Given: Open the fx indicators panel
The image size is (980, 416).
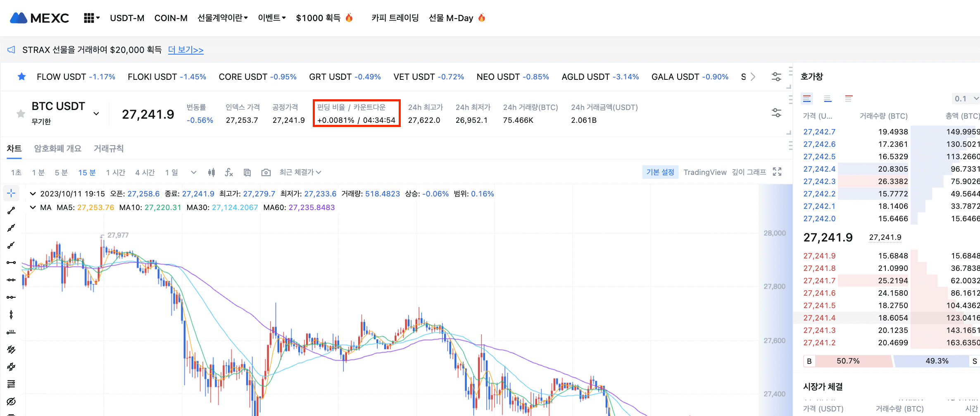Looking at the screenshot, I should (x=229, y=172).
